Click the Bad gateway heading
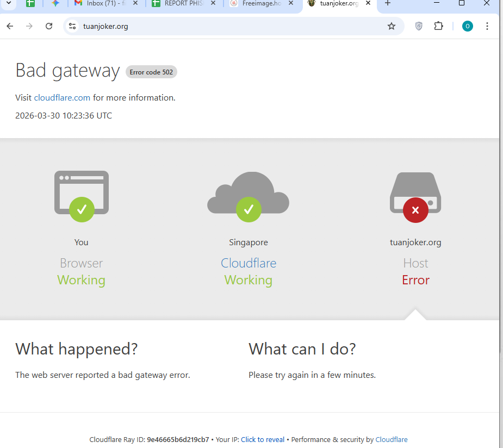The image size is (503, 448). coord(67,70)
